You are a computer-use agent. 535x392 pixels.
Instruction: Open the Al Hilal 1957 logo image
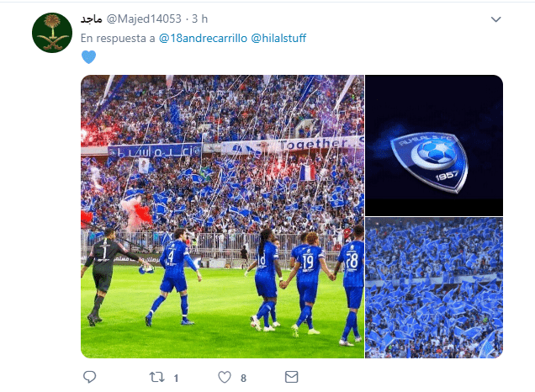(434, 146)
